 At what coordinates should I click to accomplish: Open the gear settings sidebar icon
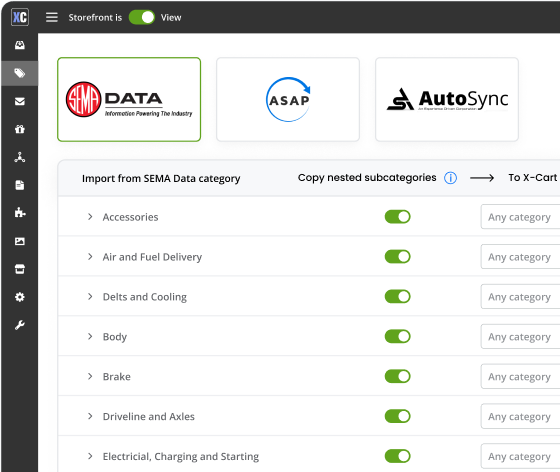20,297
